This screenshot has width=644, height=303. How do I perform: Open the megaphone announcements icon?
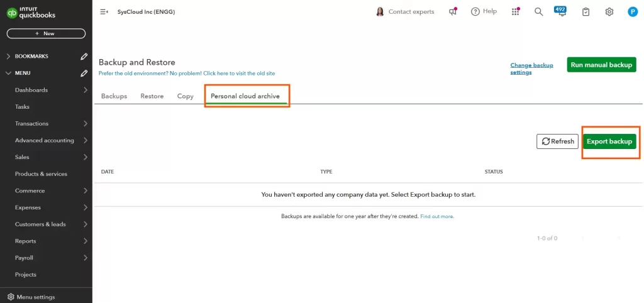point(453,12)
